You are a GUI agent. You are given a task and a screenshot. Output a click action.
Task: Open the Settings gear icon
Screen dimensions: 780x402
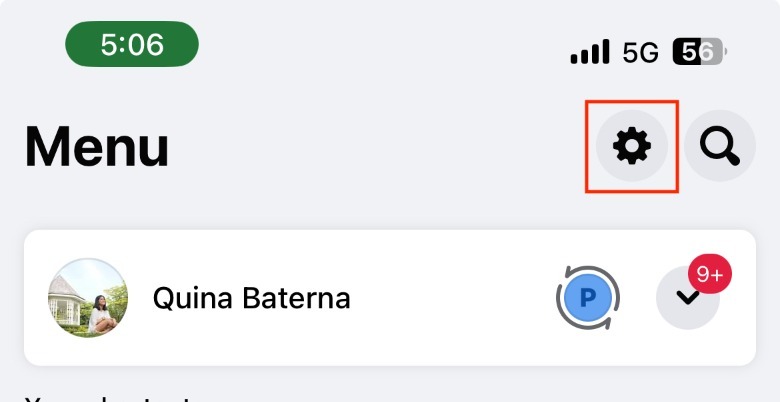[631, 147]
